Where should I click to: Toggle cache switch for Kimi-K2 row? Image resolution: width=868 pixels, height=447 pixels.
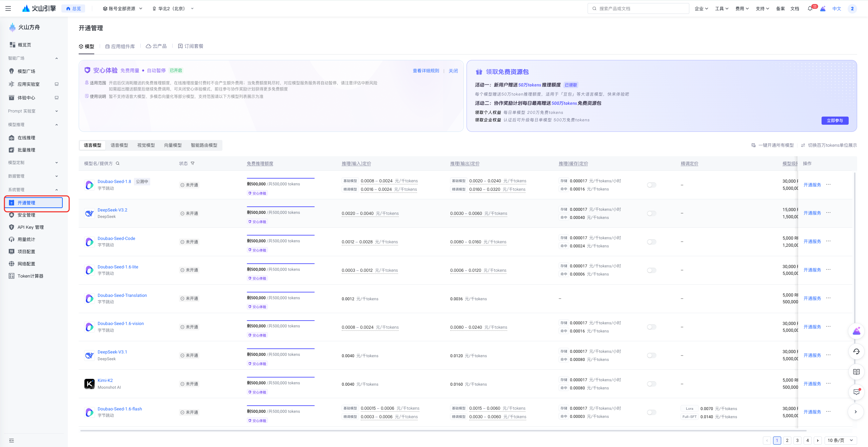tap(651, 384)
